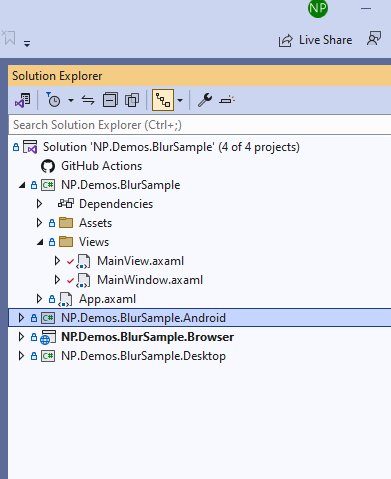Click the Dependencies icon
Screen dimensions: 391x479
pos(66,204)
